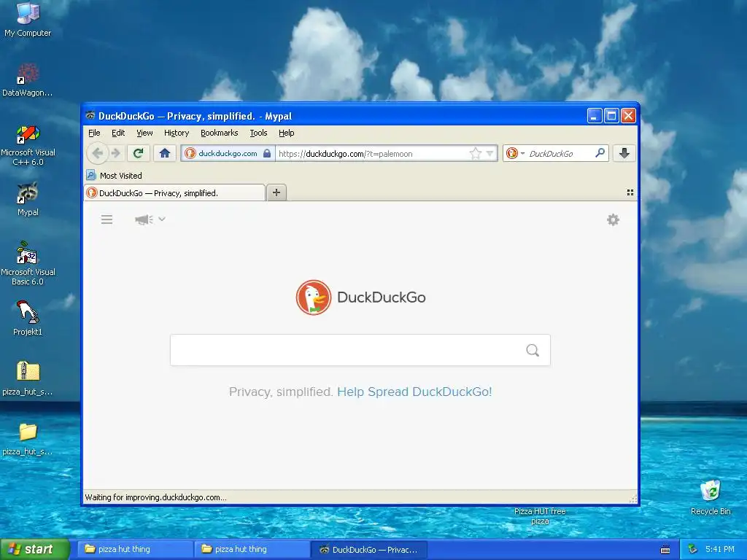The width and height of the screenshot is (747, 560).
Task: Open the Help menu
Action: coord(286,133)
